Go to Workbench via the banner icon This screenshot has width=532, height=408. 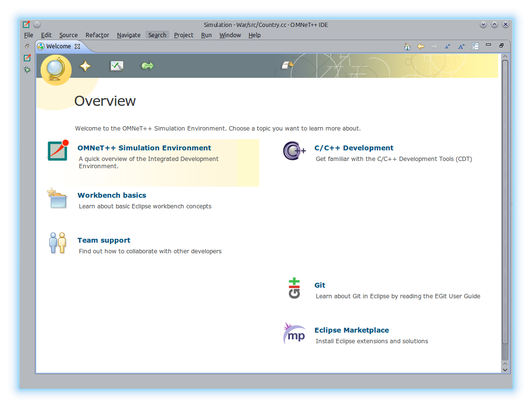pos(288,65)
